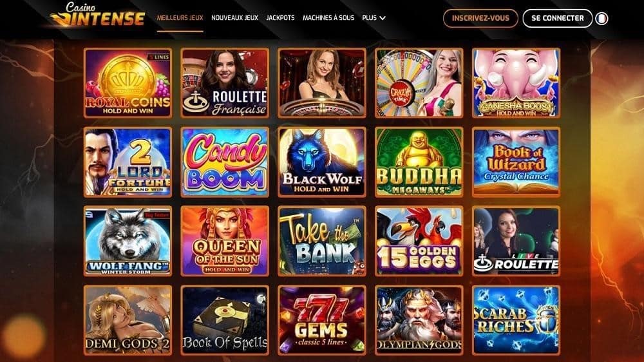
Task: Go to Meilleurs Jeux tab
Action: [x=180, y=18]
